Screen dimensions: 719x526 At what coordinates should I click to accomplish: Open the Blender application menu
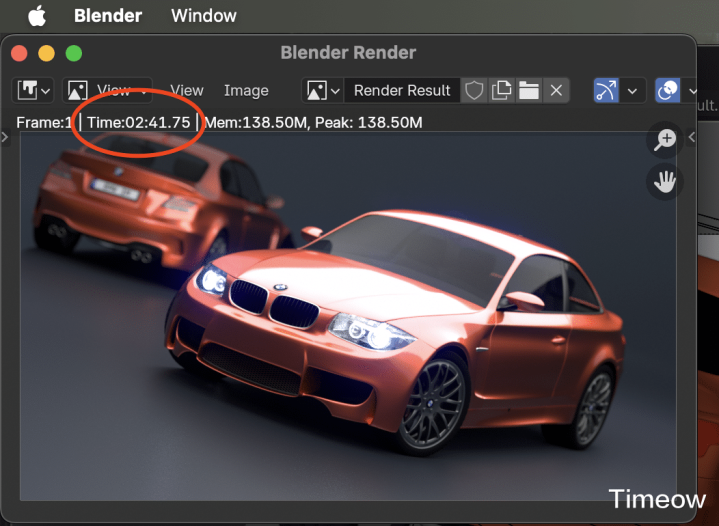108,16
